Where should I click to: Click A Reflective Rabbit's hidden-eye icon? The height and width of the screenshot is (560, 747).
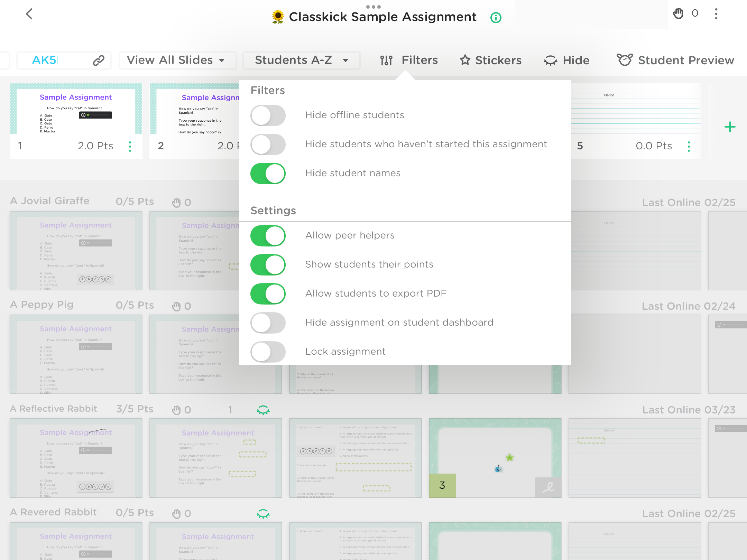click(263, 410)
